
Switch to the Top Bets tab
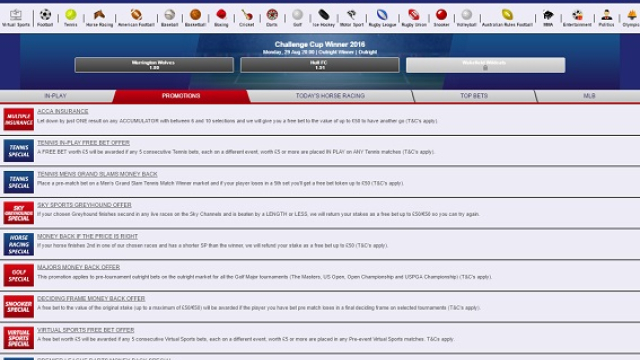coord(474,96)
